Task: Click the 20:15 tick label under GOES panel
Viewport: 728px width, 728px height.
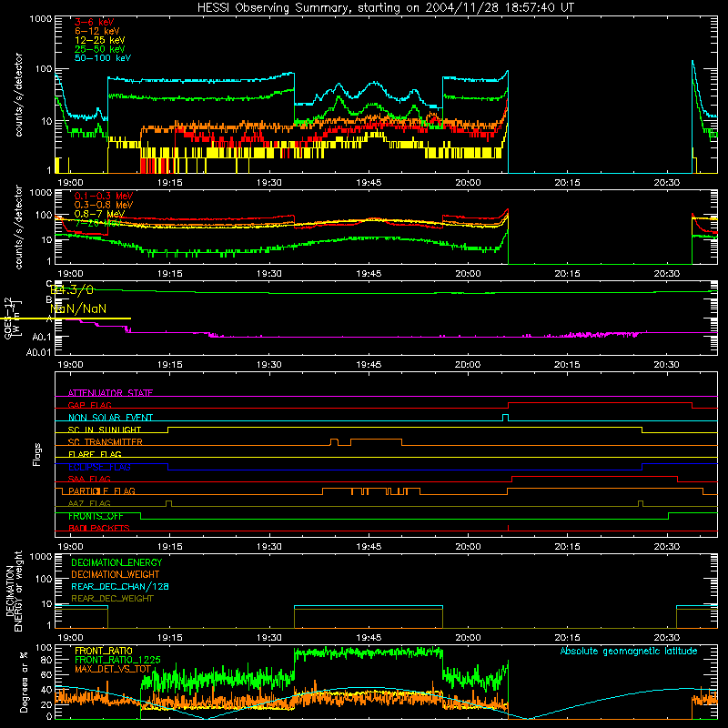Action: tap(567, 365)
